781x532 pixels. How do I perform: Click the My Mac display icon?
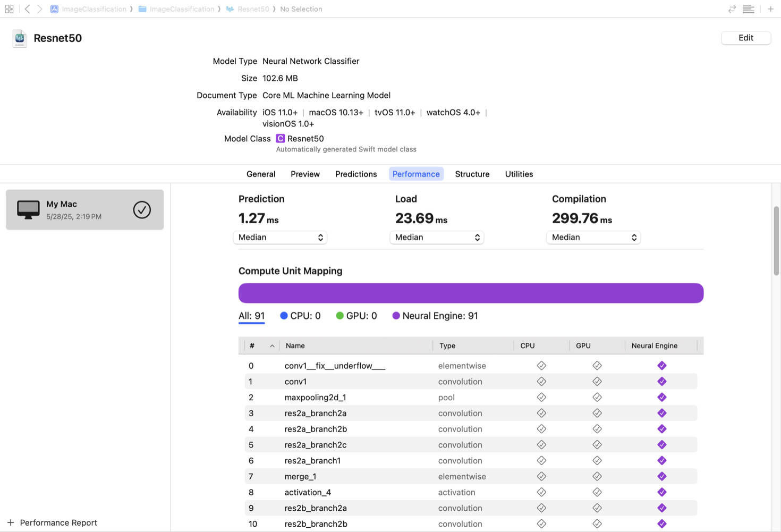28,210
